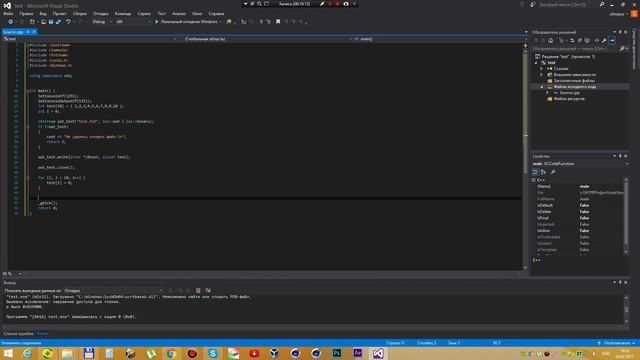Toggle Preview Selected Items in Solution Explorer
Screen dimensions: 640x360
coord(612,40)
